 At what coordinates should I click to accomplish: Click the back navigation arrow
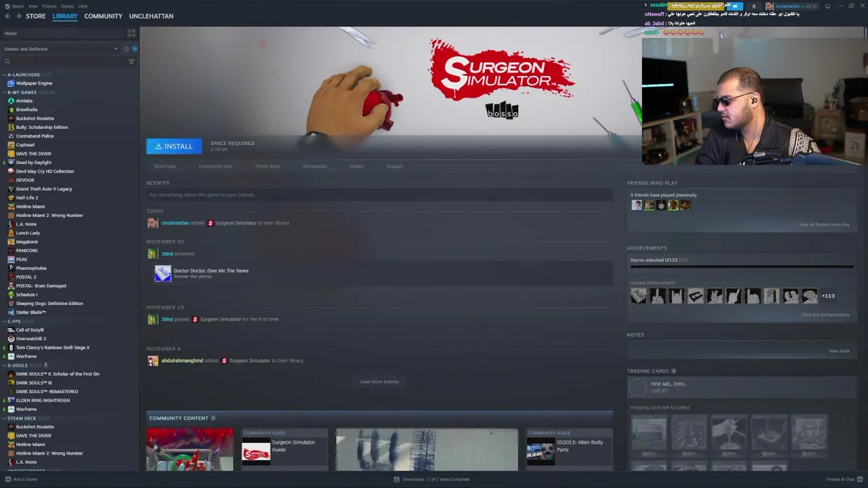point(7,16)
